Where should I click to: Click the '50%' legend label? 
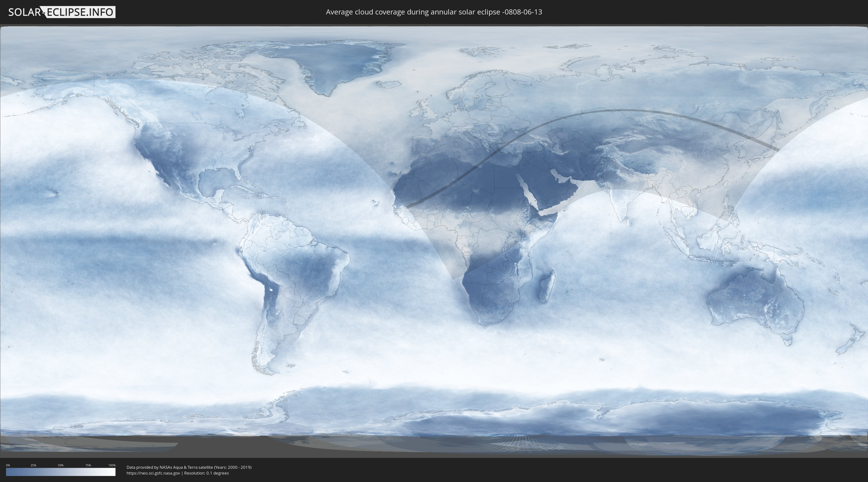click(x=61, y=465)
